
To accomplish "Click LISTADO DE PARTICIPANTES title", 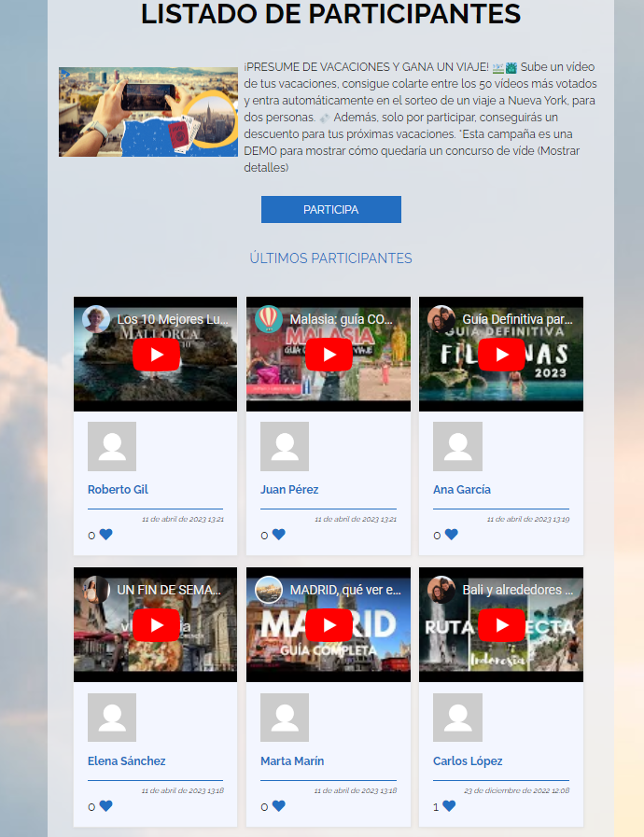I will tap(331, 14).
